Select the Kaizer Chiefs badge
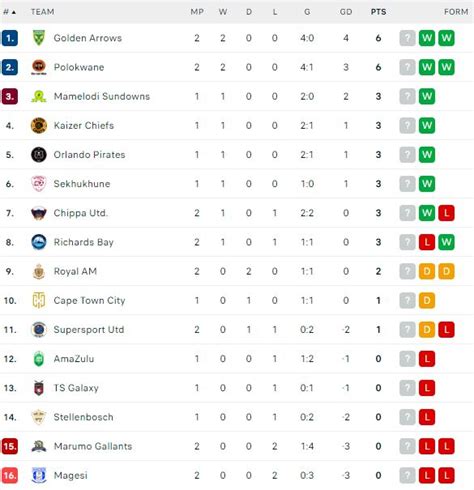Screen dimensions: 474x490 (39, 126)
